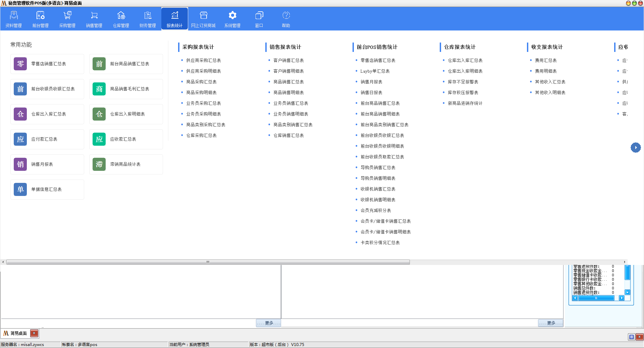Open the 窗口 menu item
This screenshot has width=644, height=348.
pyautogui.click(x=259, y=19)
